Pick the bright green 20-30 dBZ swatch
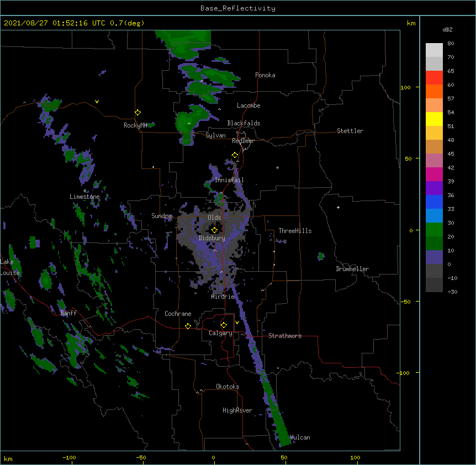Image resolution: width=476 pixels, height=465 pixels. click(x=434, y=230)
